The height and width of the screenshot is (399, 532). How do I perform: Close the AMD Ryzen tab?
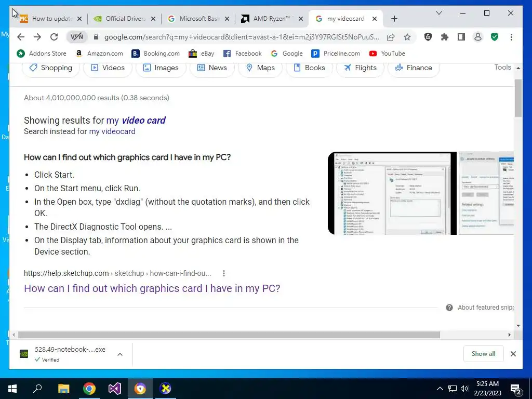(301, 19)
